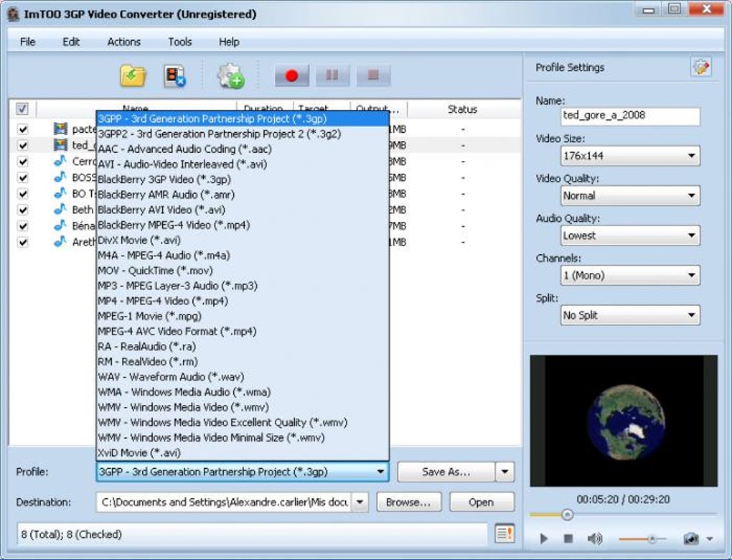Uncheck the BO T file checkbox

click(x=22, y=194)
